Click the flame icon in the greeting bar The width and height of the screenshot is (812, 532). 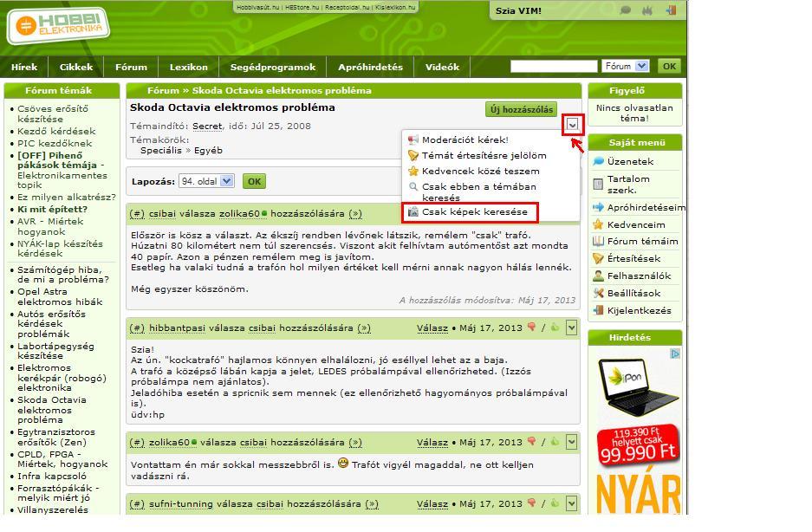point(647,10)
